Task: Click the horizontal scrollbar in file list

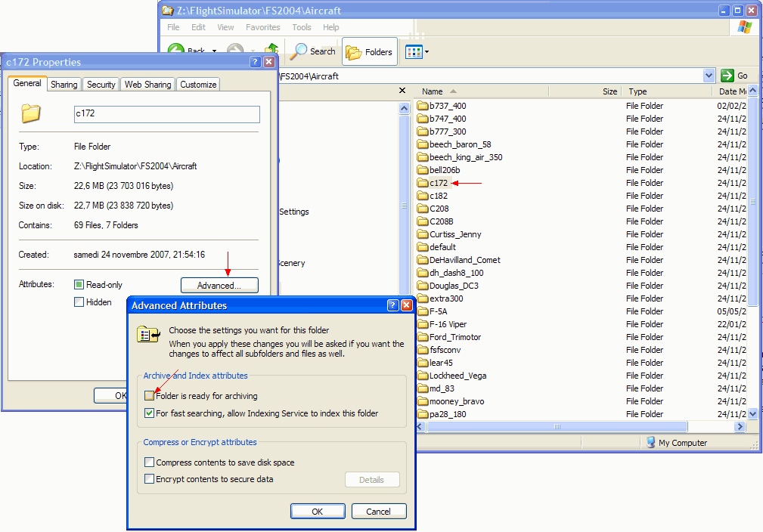Action: point(557,426)
